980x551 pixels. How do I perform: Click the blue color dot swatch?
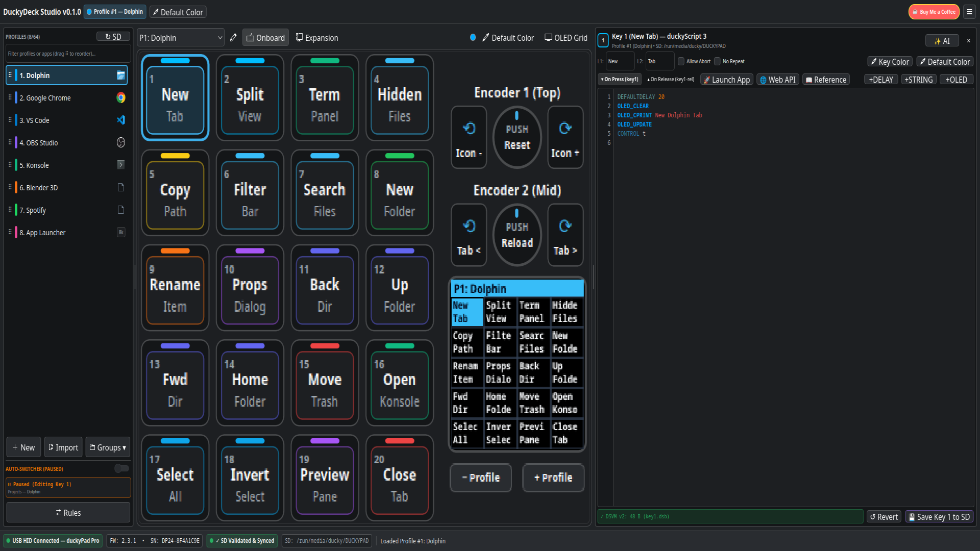473,37
